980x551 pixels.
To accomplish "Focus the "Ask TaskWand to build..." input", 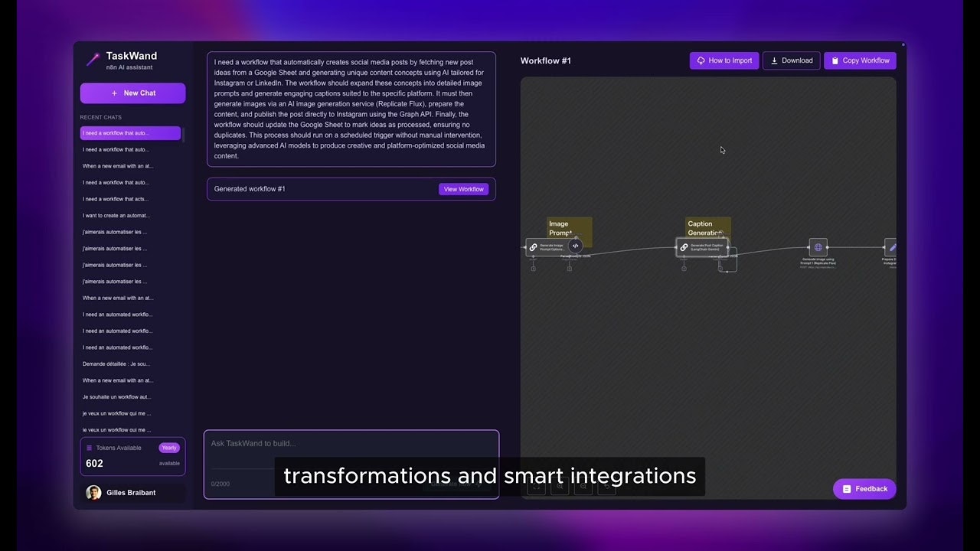I will coord(351,444).
